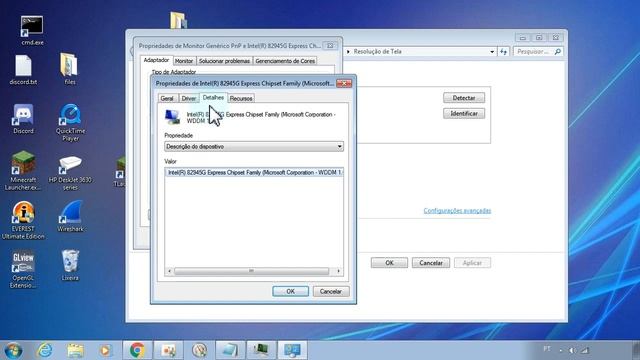Open the Solucionar problemas tab
The image size is (640, 360).
(224, 61)
